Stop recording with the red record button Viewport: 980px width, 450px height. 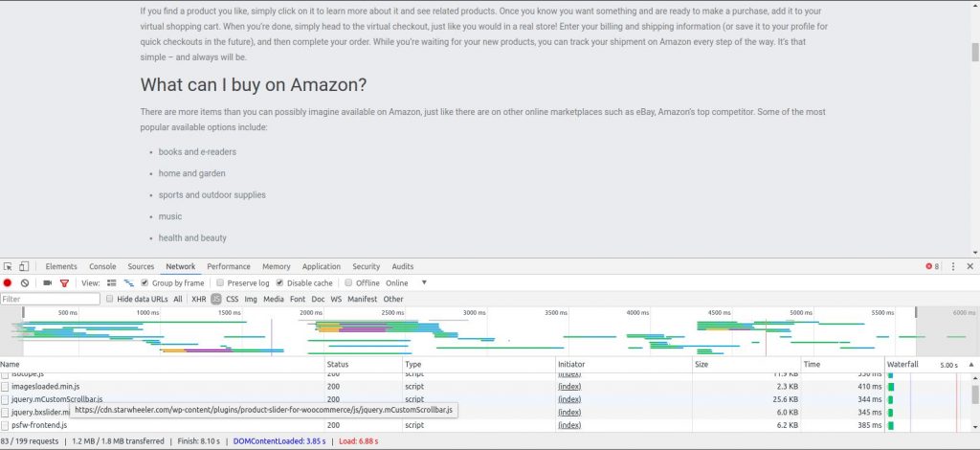[8, 283]
